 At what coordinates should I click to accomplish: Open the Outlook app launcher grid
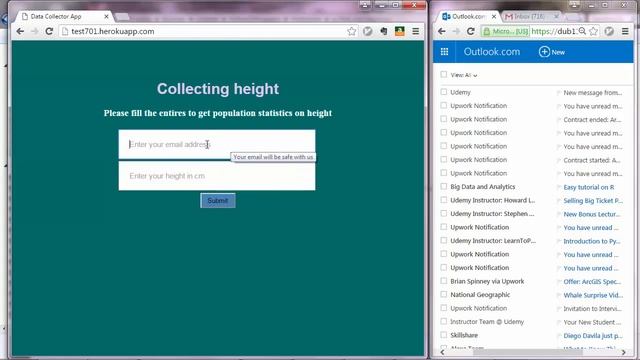444,51
